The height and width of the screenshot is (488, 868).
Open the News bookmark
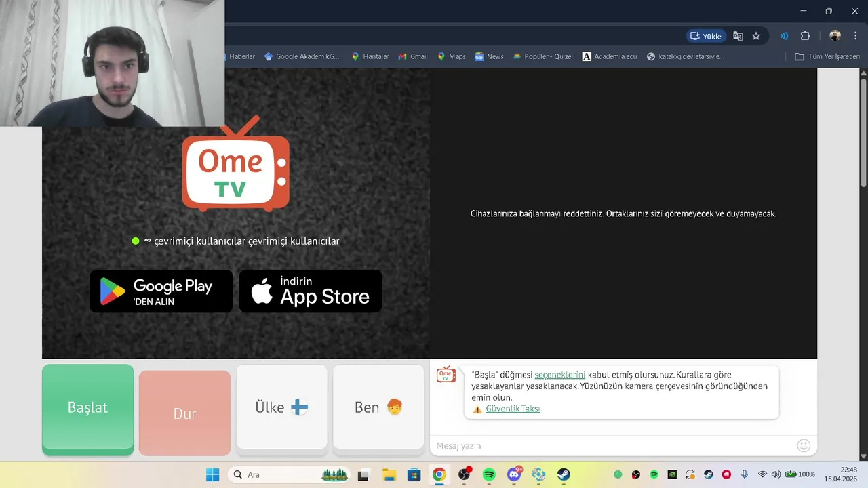pos(489,56)
